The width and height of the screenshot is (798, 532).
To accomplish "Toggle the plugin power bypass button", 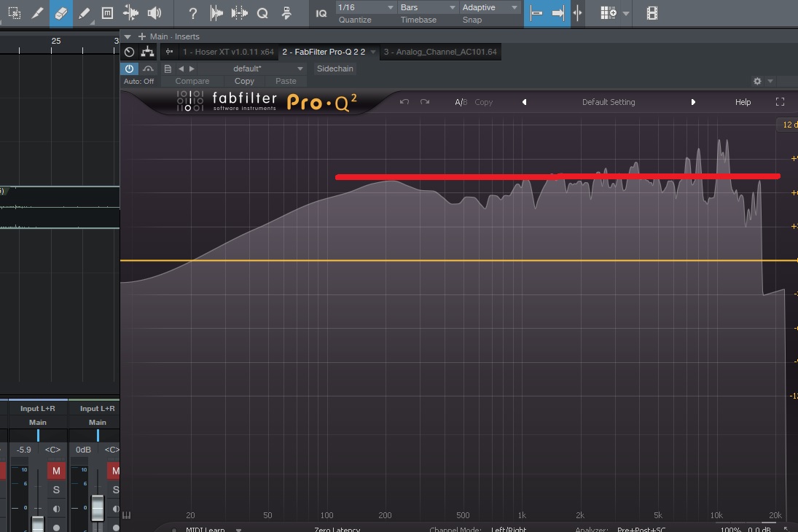I will pos(129,69).
